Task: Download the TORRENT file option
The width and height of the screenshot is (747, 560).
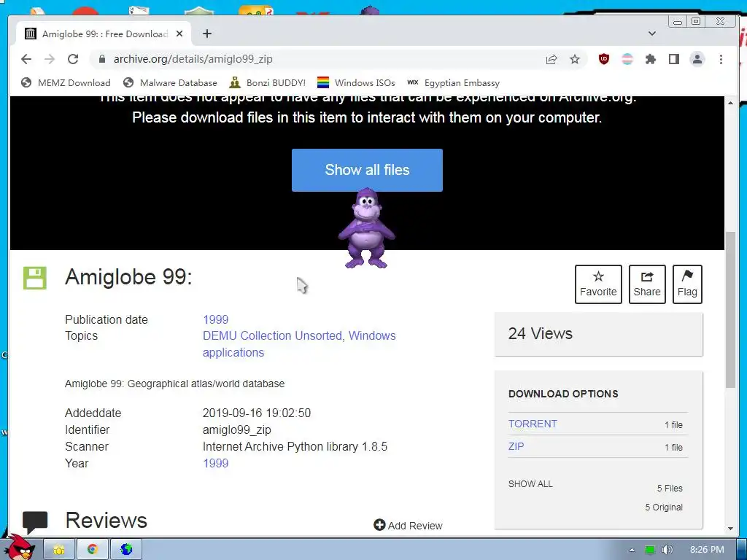Action: pyautogui.click(x=533, y=424)
